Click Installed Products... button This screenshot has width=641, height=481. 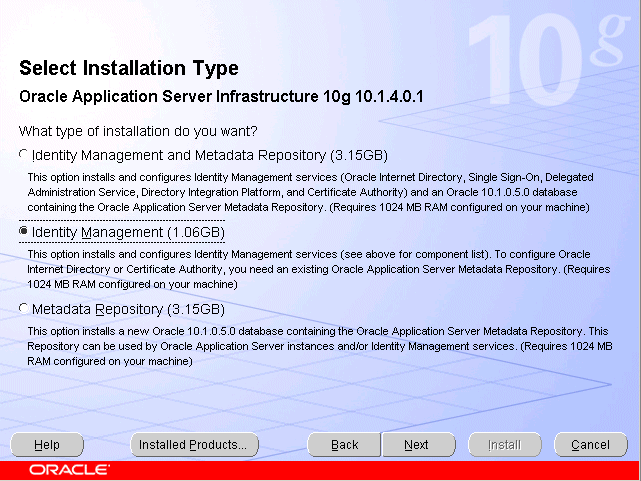coord(194,445)
